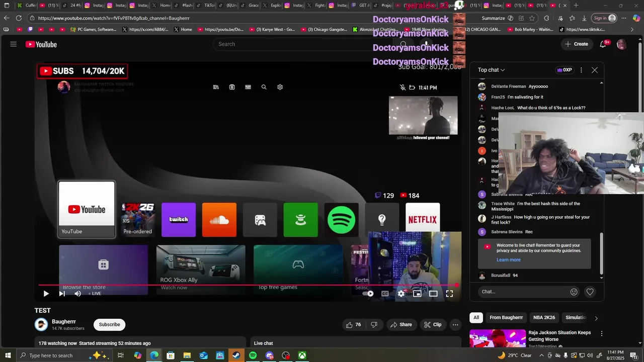Open Bob Marley bookmark
Screen dimensions: 644x362
coord(530,30)
